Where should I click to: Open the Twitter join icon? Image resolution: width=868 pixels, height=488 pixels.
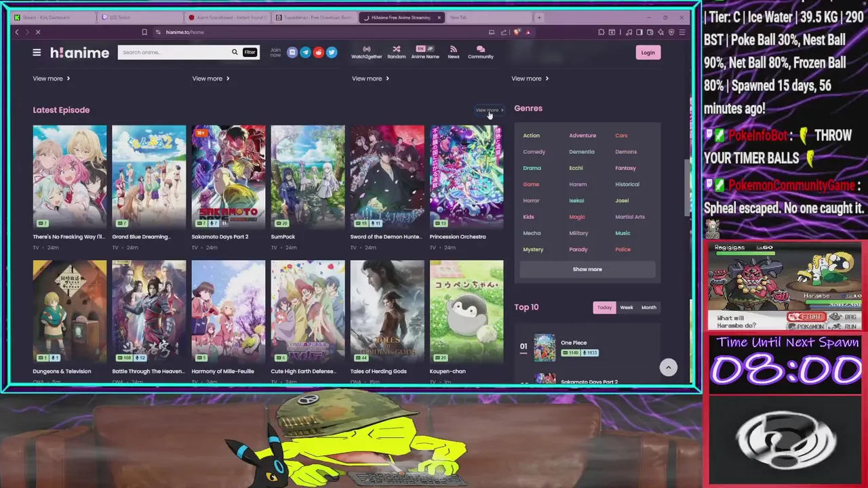pos(332,52)
